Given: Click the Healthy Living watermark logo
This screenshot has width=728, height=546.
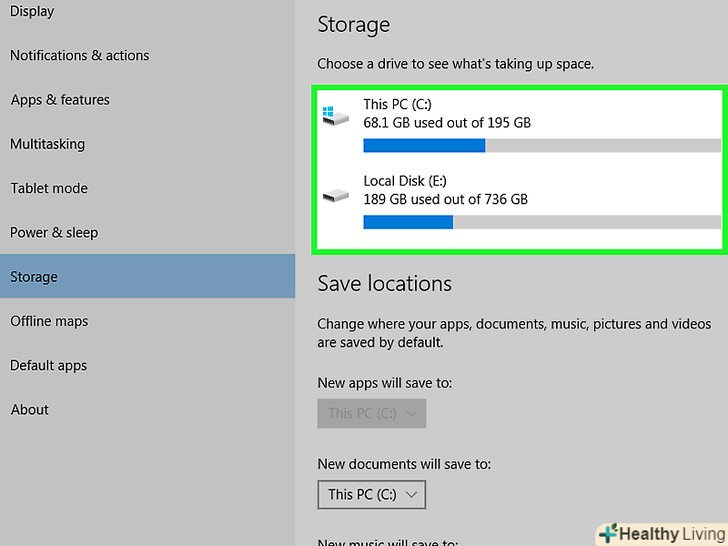Looking at the screenshot, I should pos(659,534).
